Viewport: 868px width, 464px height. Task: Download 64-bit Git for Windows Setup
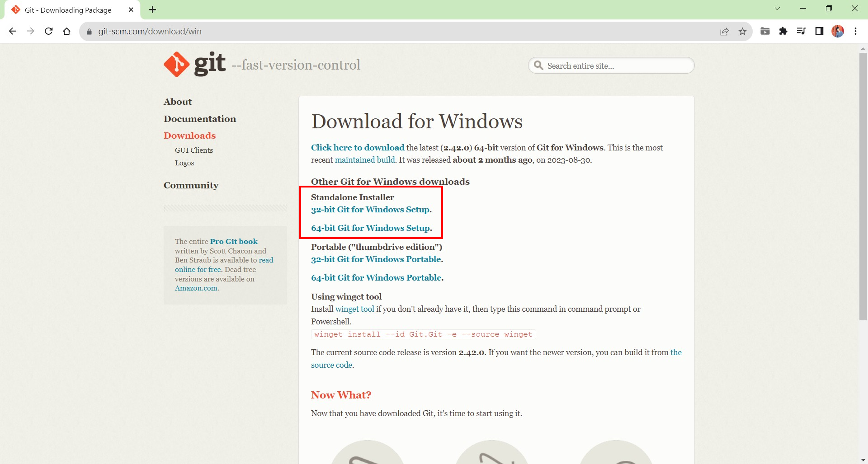pyautogui.click(x=371, y=228)
